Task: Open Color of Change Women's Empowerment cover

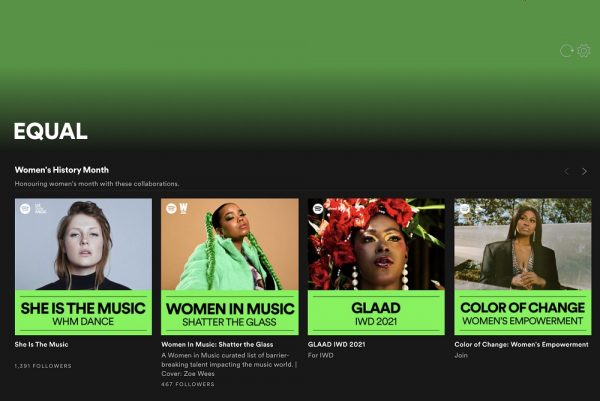Action: (523, 266)
